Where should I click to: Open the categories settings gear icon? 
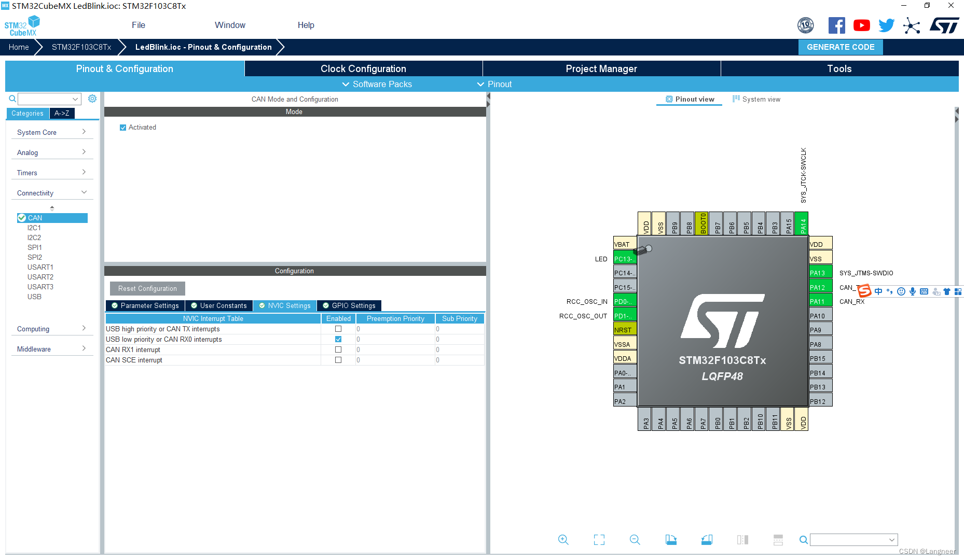pos(92,99)
